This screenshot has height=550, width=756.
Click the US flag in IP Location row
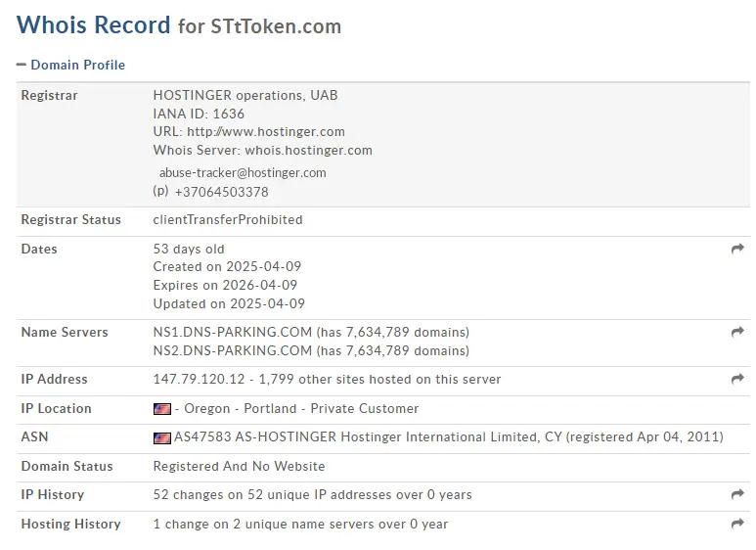162,409
